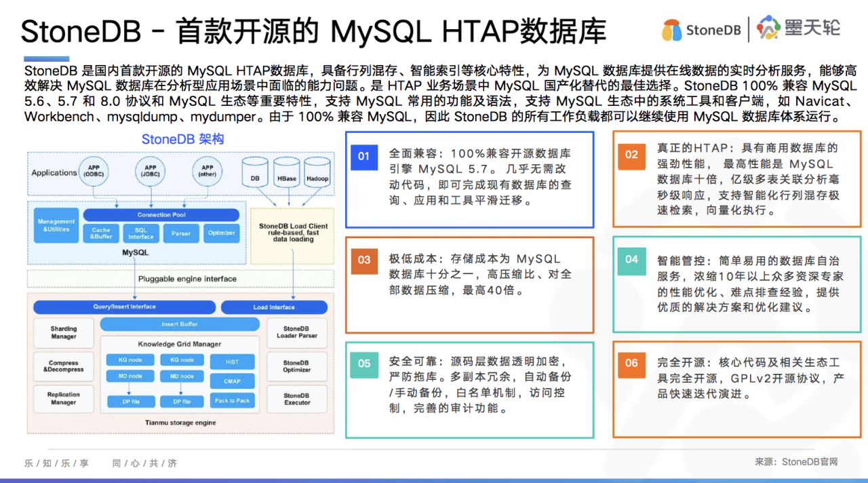Select the Connection Pool bar
Screen dimensions: 868x483
point(161,215)
